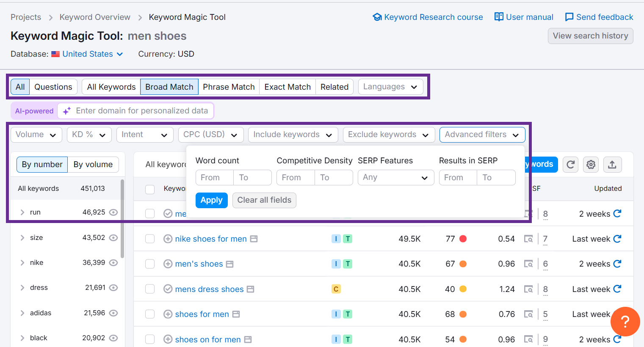Image resolution: width=644 pixels, height=347 pixels.
Task: Open the Exclude keywords dropdown
Action: pyautogui.click(x=389, y=135)
